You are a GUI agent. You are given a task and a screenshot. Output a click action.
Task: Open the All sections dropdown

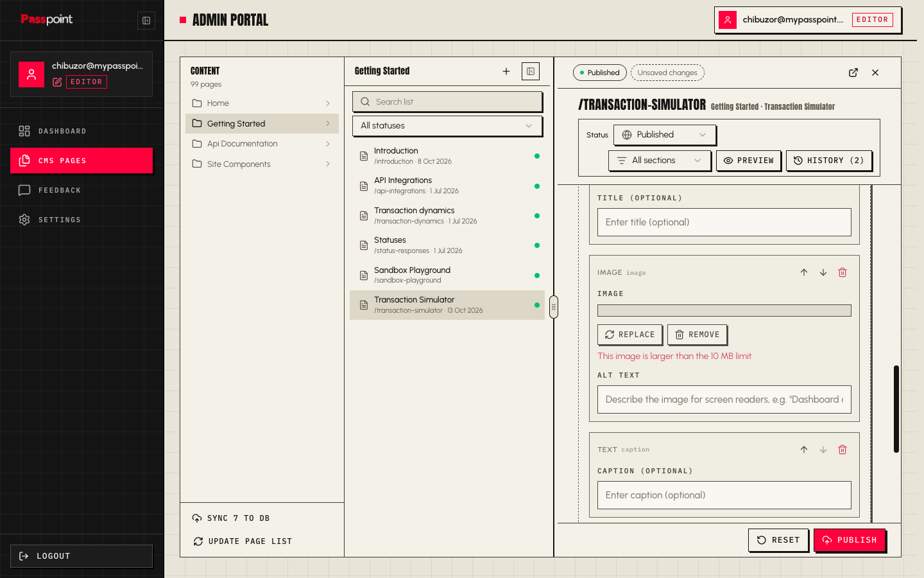point(660,161)
